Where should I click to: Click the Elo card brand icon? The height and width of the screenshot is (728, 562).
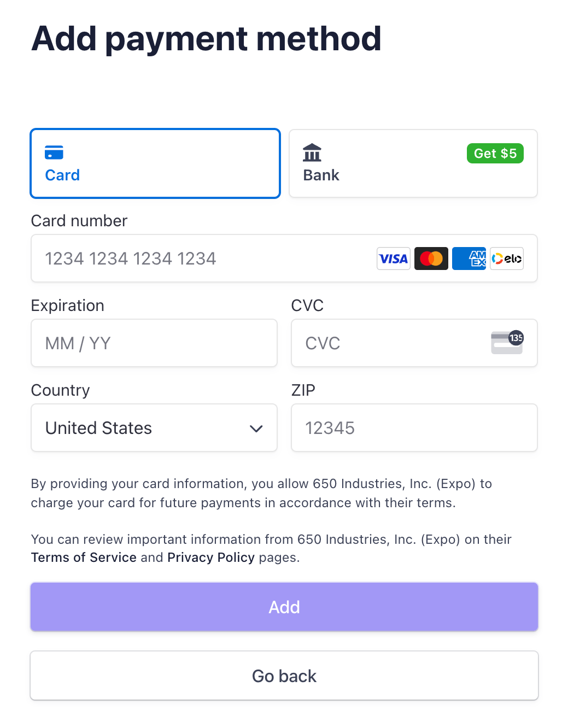pos(506,258)
